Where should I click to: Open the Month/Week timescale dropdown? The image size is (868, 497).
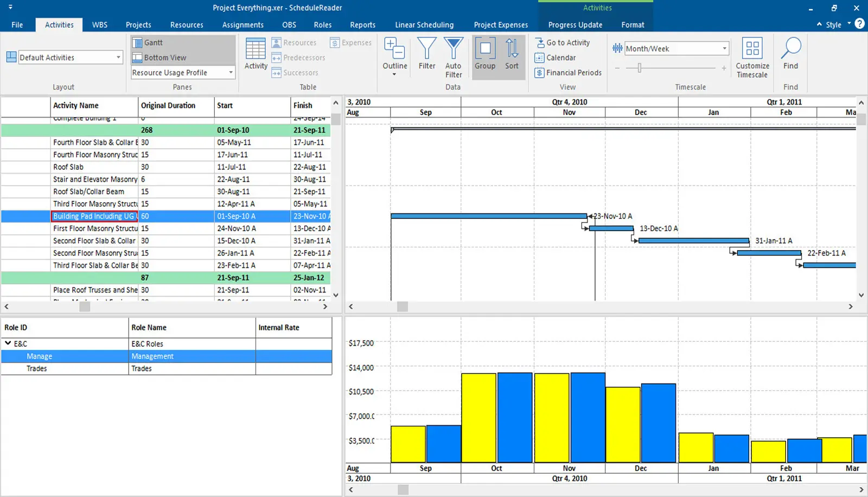point(724,48)
